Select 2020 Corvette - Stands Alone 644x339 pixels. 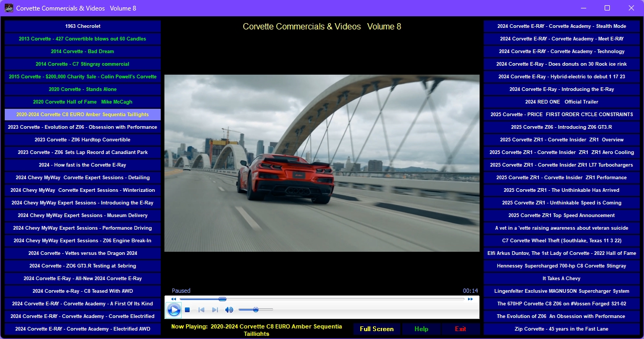click(82, 89)
